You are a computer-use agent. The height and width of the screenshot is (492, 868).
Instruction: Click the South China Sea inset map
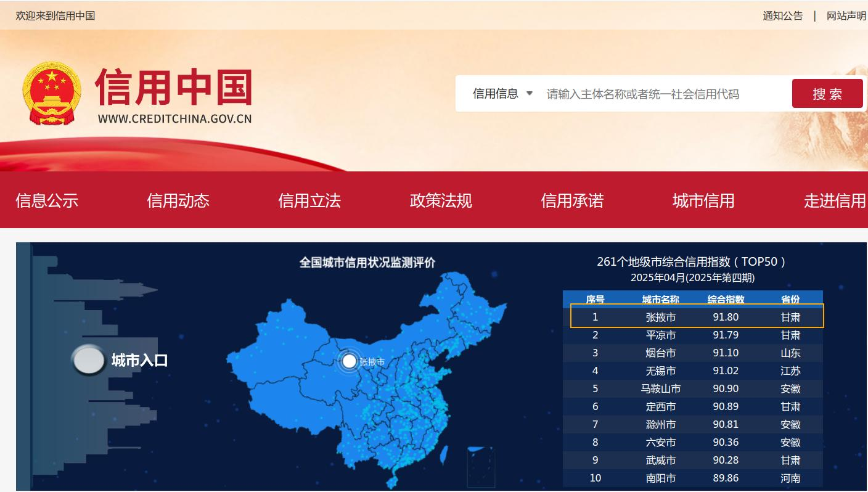pos(481,467)
